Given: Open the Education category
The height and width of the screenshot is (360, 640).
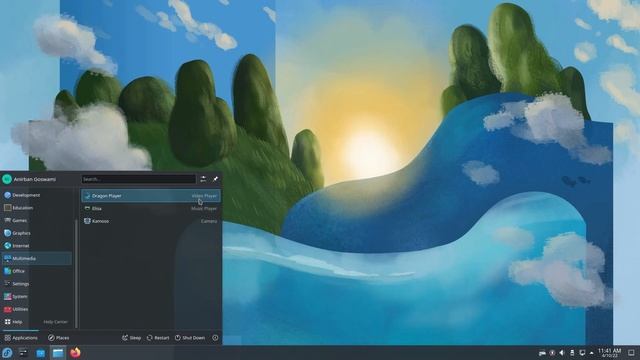Looking at the screenshot, I should click(x=37, y=208).
